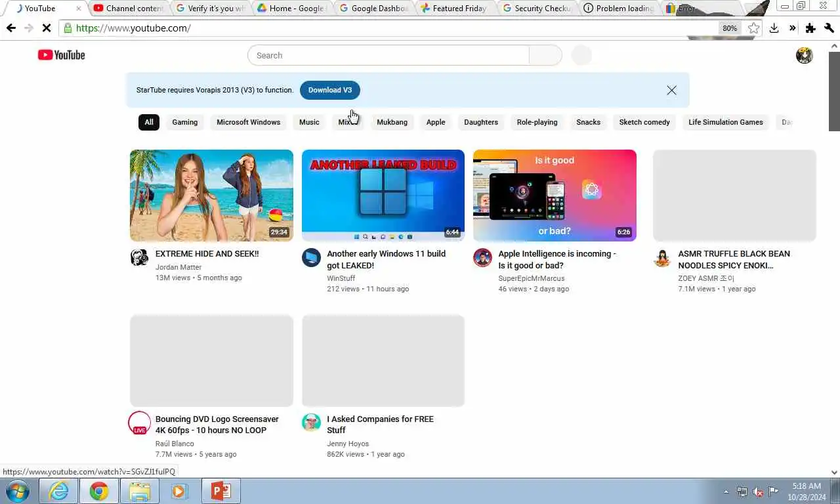Click the muted volume tray icon
840x504 pixels.
(x=758, y=492)
